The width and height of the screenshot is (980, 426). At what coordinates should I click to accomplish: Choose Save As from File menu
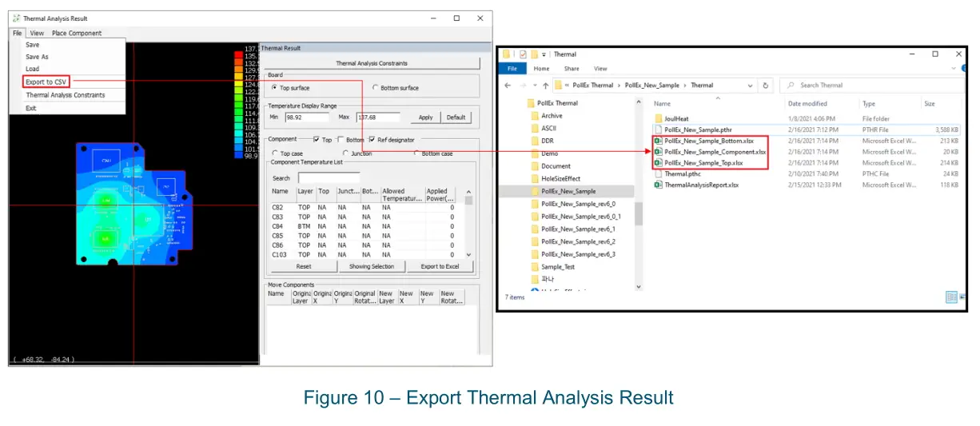(x=37, y=57)
